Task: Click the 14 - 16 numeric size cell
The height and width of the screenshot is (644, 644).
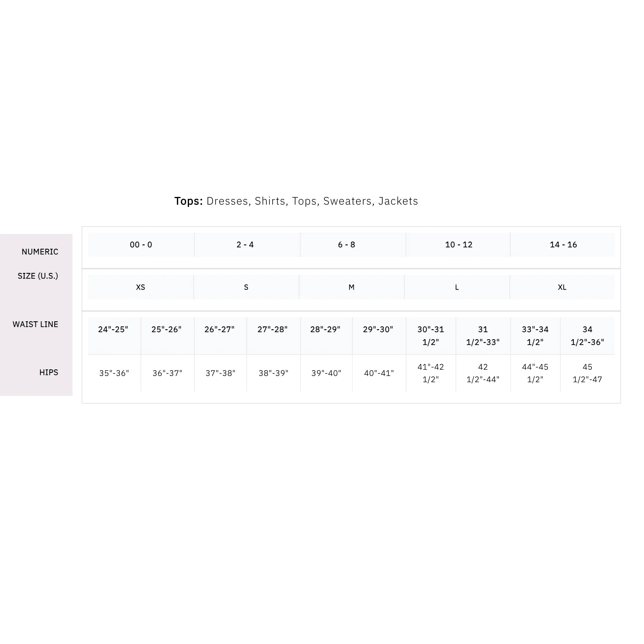Action: click(563, 245)
